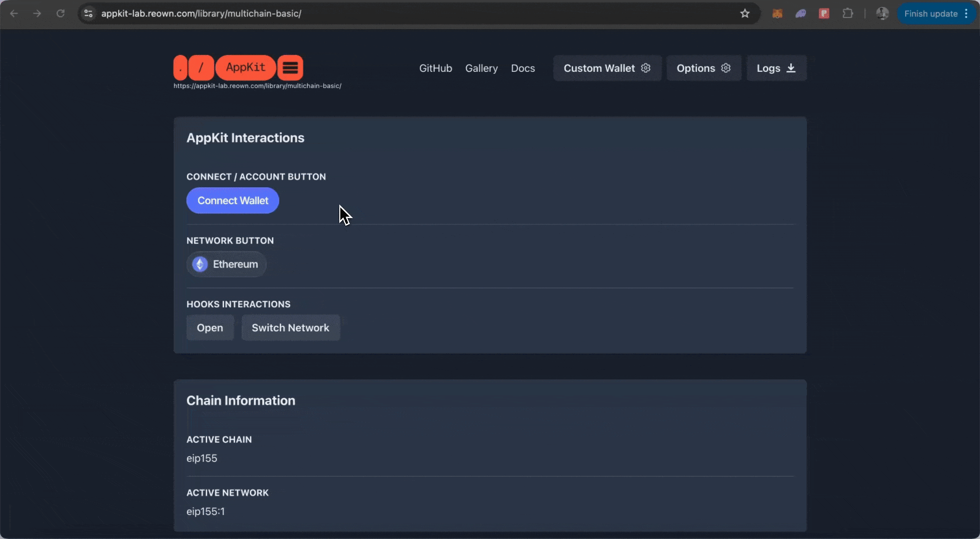The height and width of the screenshot is (539, 980).
Task: Click gear icon beside Options
Action: [726, 68]
